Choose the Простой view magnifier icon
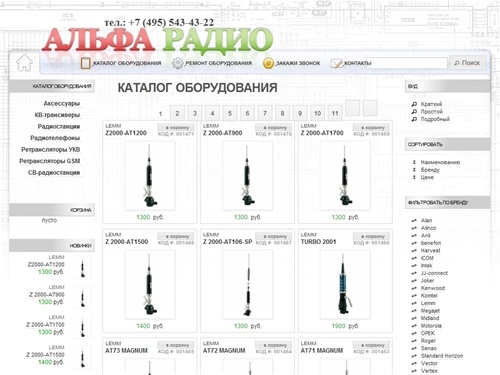Image resolution: width=500 pixels, height=375 pixels. pos(414,111)
